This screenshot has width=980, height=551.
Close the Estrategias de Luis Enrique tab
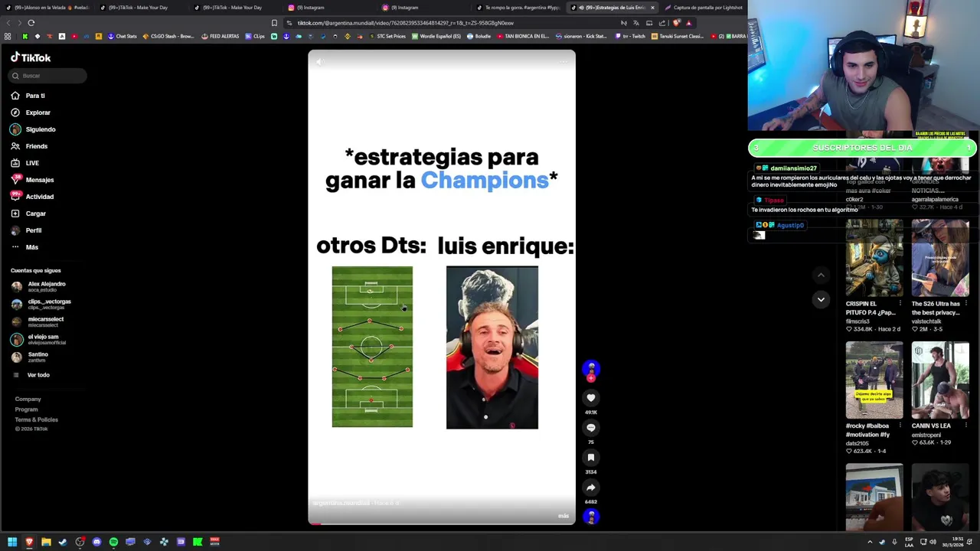tap(652, 8)
